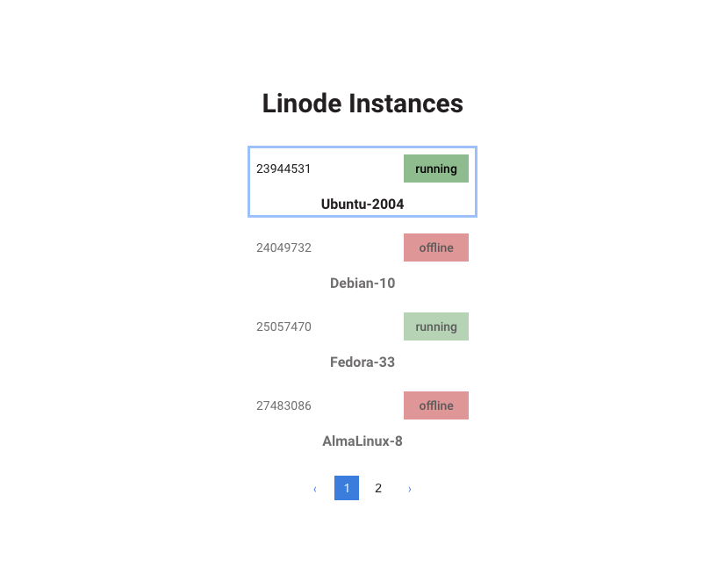Go to previous page arrow
This screenshot has height=588, width=725.
point(315,489)
